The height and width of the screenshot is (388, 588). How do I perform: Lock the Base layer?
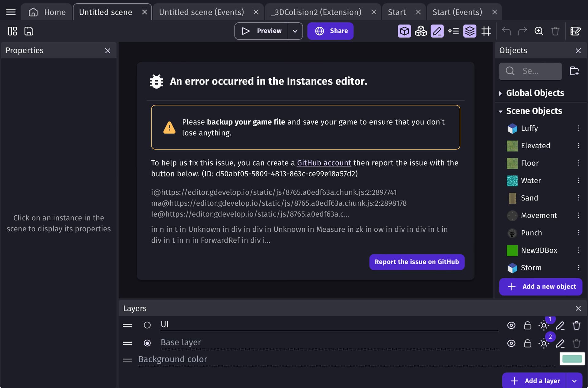click(527, 343)
